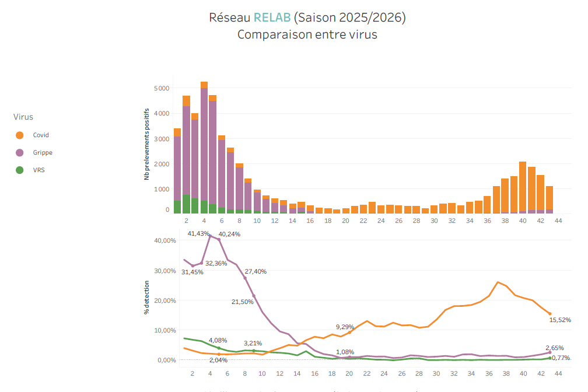Select the VRS legend label
The image size is (588, 392).
(x=38, y=170)
